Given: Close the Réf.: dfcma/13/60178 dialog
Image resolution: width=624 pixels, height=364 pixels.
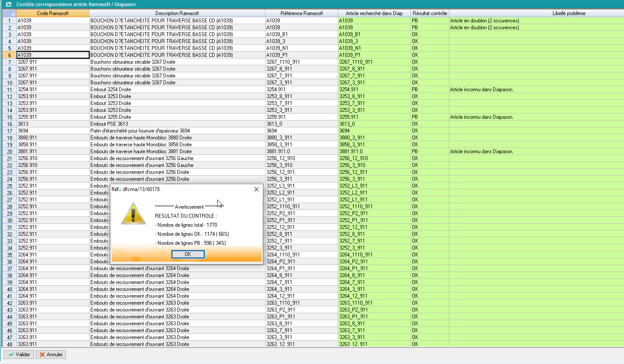Looking at the screenshot, I should [x=256, y=189].
